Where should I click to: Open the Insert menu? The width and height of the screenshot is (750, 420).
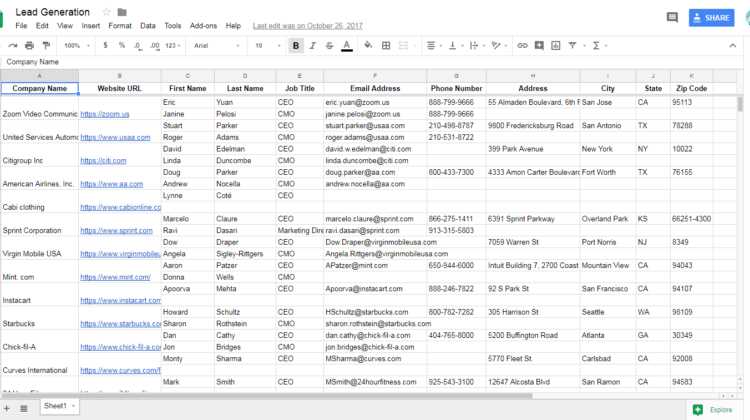(x=90, y=26)
